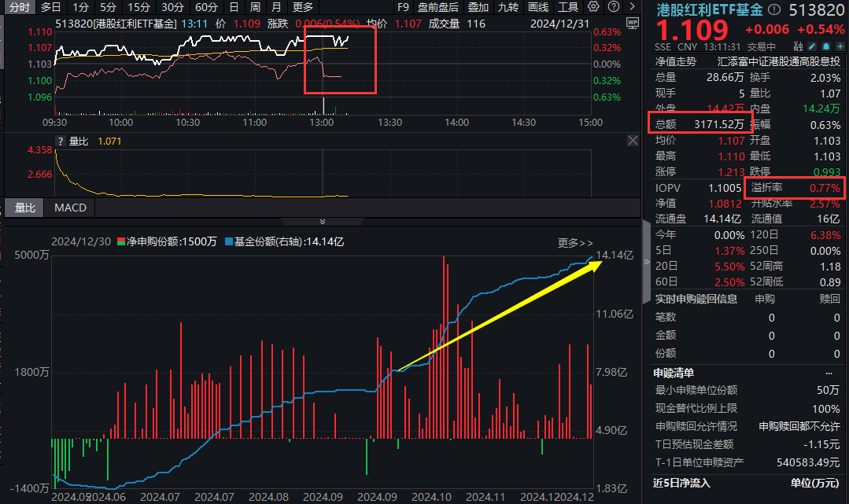Close the 量比 sub-chart with the X

point(633,141)
